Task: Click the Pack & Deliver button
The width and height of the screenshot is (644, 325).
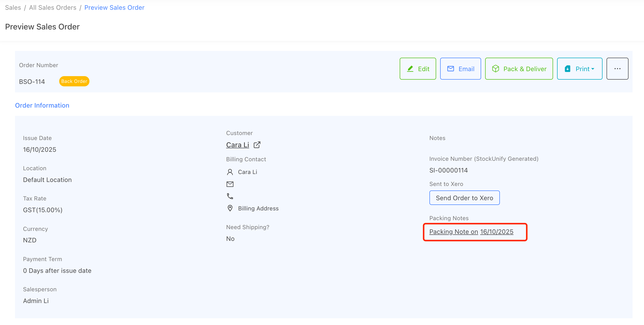Action: coord(519,69)
